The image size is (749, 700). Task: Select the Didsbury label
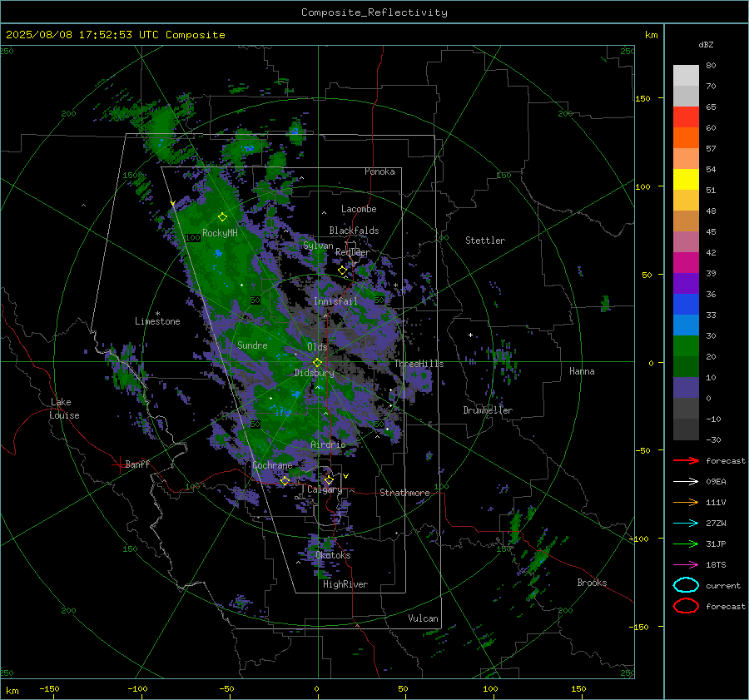pos(314,373)
